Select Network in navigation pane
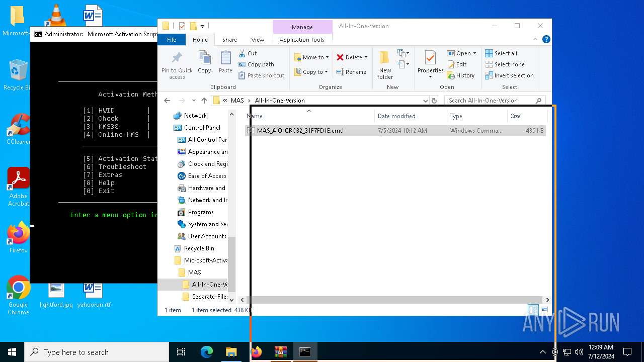 195,116
